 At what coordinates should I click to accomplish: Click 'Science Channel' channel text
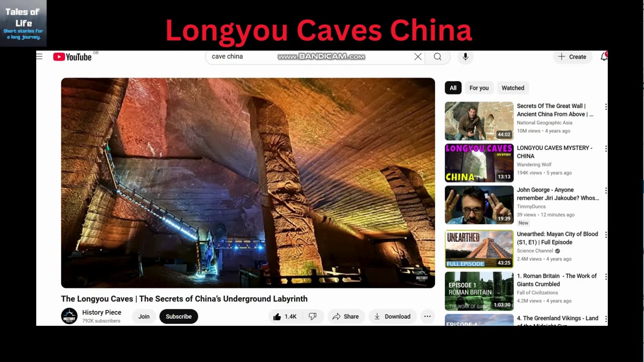coord(535,251)
